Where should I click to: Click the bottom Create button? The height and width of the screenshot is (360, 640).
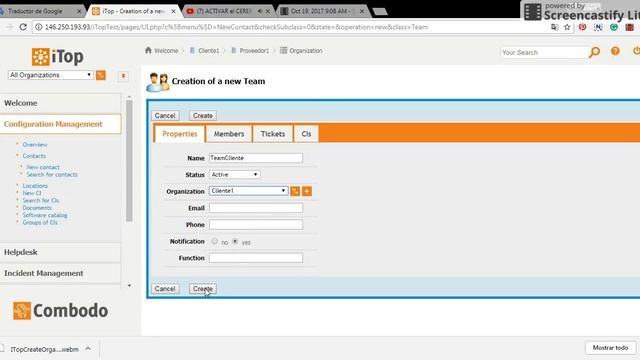coord(202,289)
